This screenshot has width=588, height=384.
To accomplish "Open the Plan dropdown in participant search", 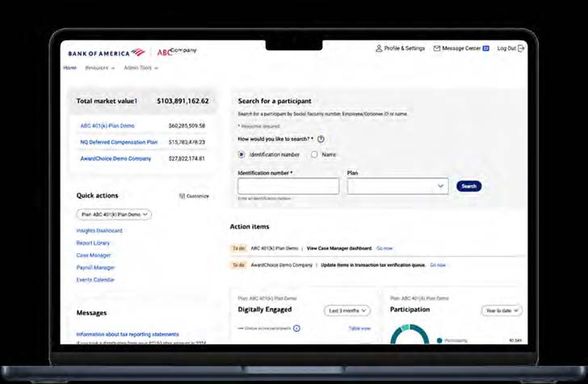I will pyautogui.click(x=398, y=186).
